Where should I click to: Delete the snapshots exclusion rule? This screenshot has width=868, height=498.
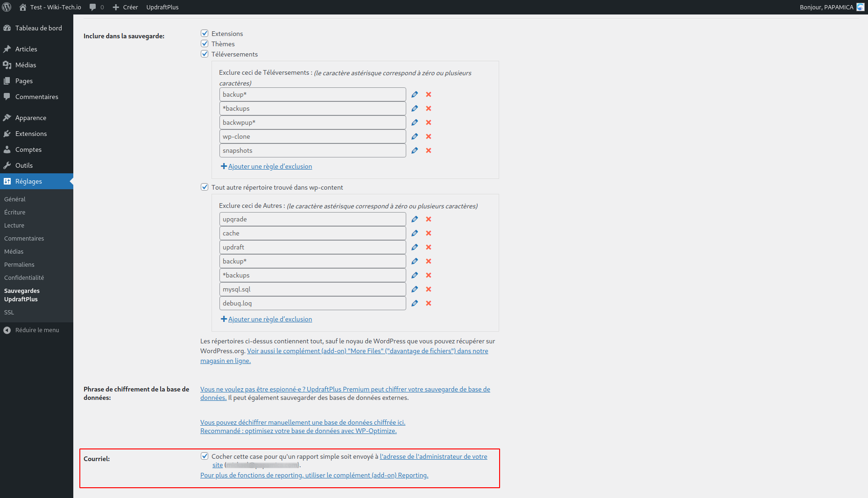coord(429,150)
